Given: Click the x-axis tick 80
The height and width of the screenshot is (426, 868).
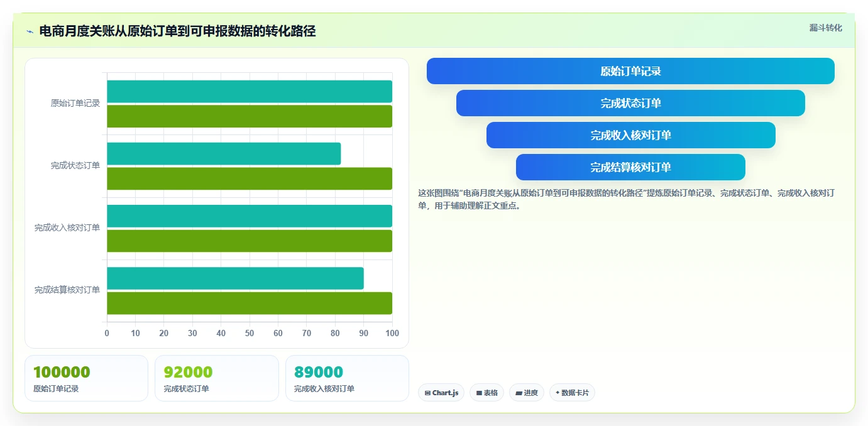Looking at the screenshot, I should coord(335,333).
